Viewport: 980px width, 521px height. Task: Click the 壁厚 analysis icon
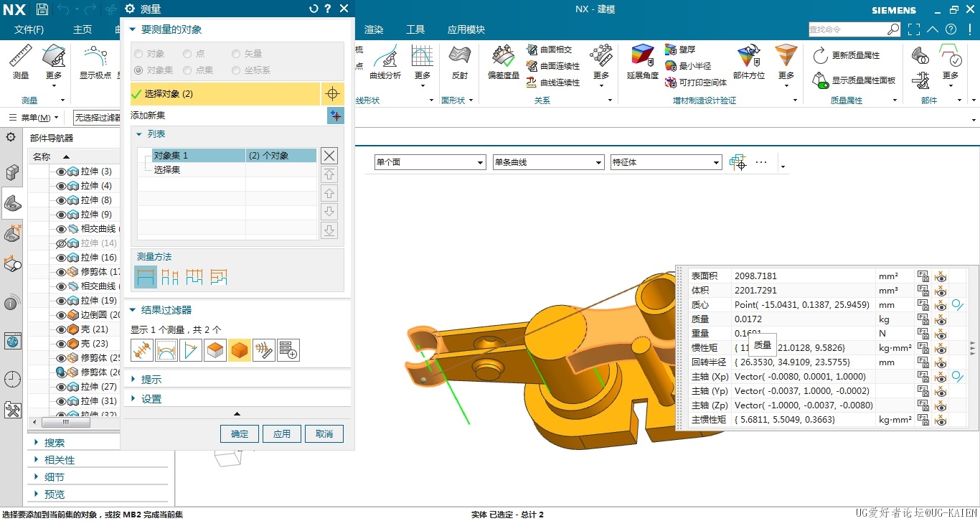pos(680,50)
